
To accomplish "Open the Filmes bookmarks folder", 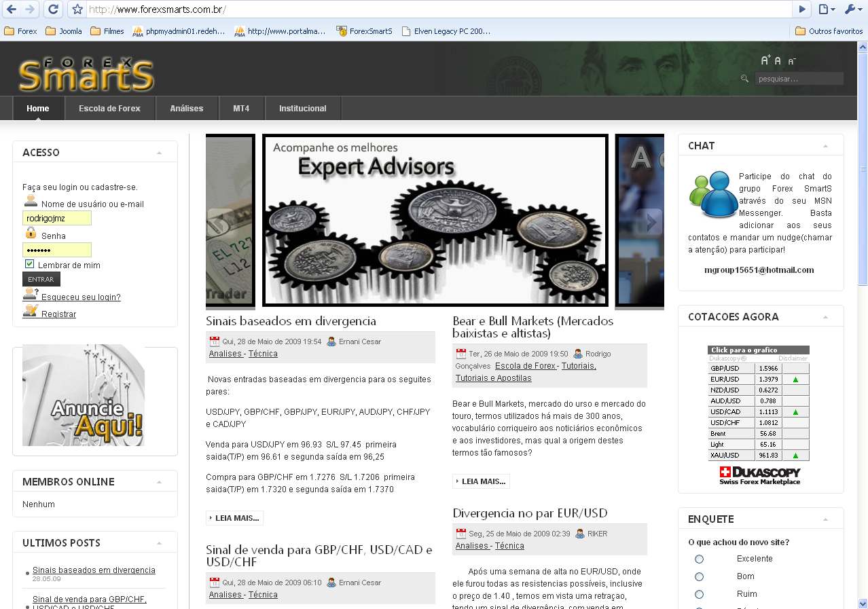I will pyautogui.click(x=107, y=31).
